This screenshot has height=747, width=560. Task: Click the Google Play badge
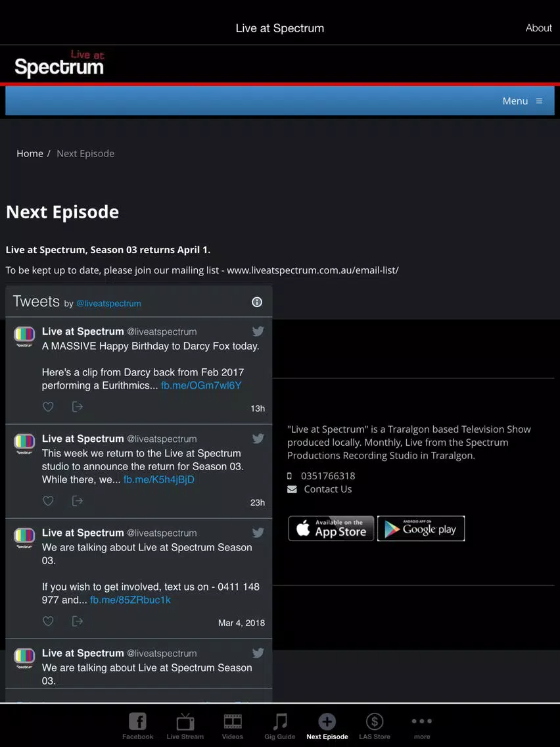[421, 528]
